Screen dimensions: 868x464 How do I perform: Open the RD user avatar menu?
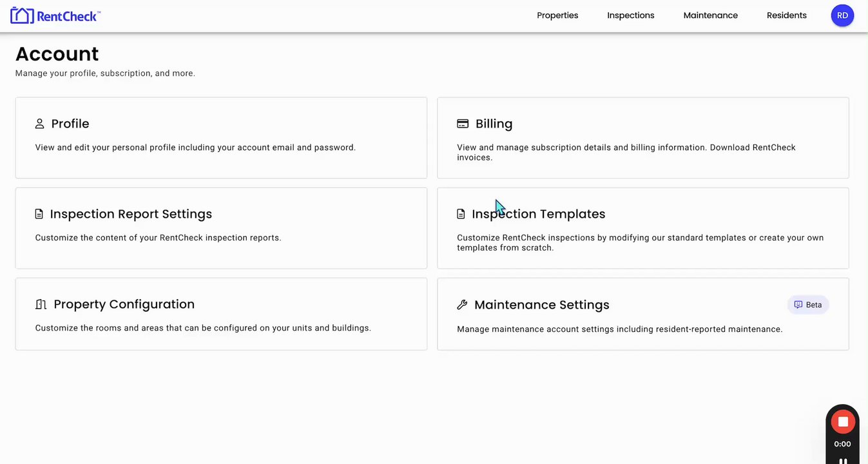[842, 15]
